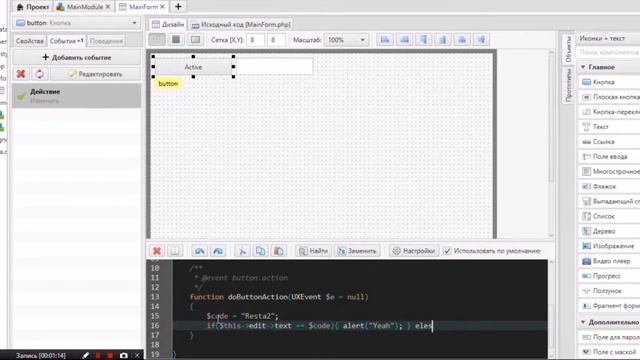Click the first red button in recording bar
The image size is (640, 360).
pos(98,356)
